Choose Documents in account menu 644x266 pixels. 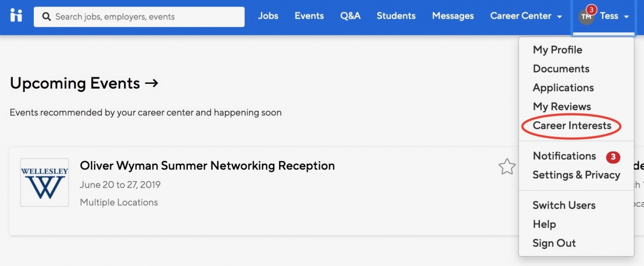[561, 69]
